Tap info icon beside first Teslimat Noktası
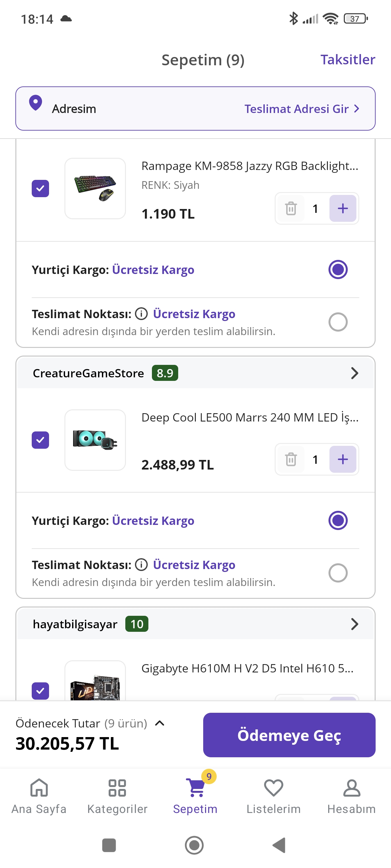Image resolution: width=391 pixels, height=868 pixels. click(x=141, y=314)
